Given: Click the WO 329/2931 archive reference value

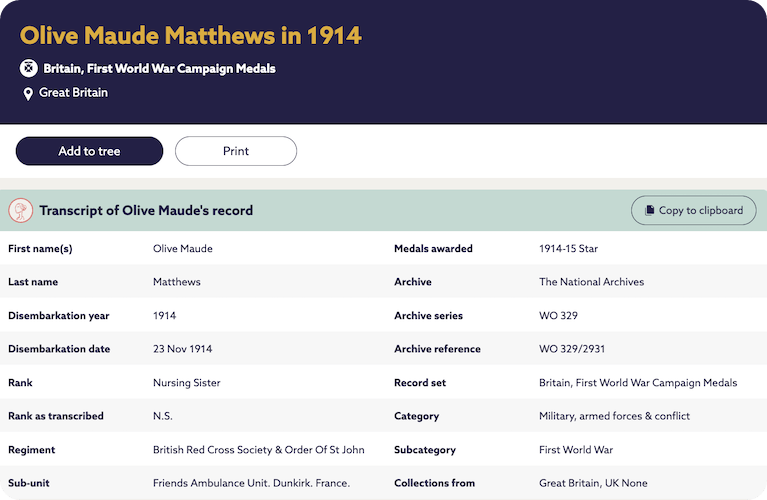Looking at the screenshot, I should coord(571,349).
